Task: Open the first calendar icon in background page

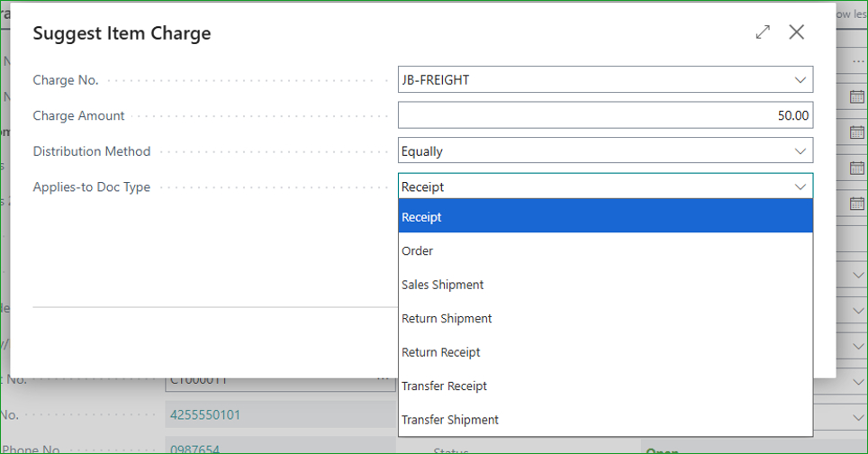Action: tap(857, 96)
